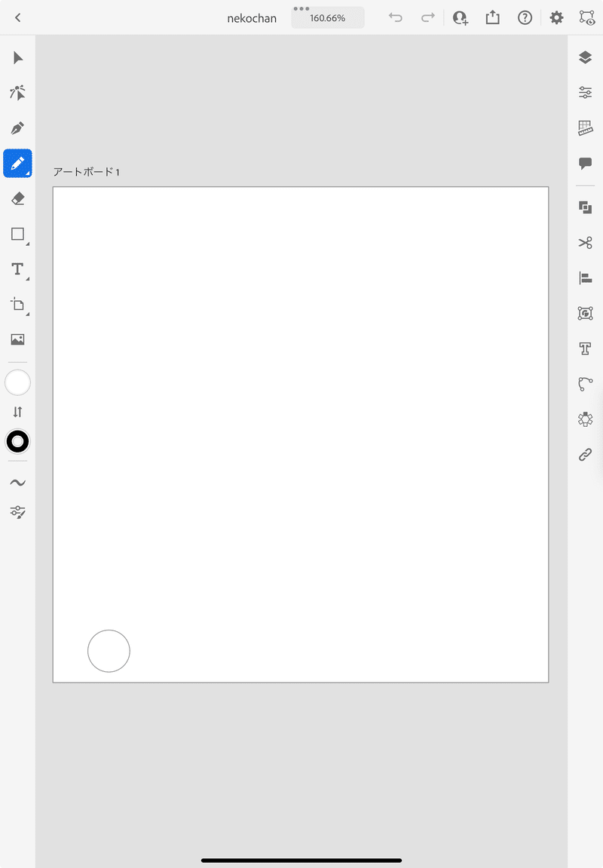Open the Place image tool
This screenshot has height=868, width=603.
coord(17,339)
